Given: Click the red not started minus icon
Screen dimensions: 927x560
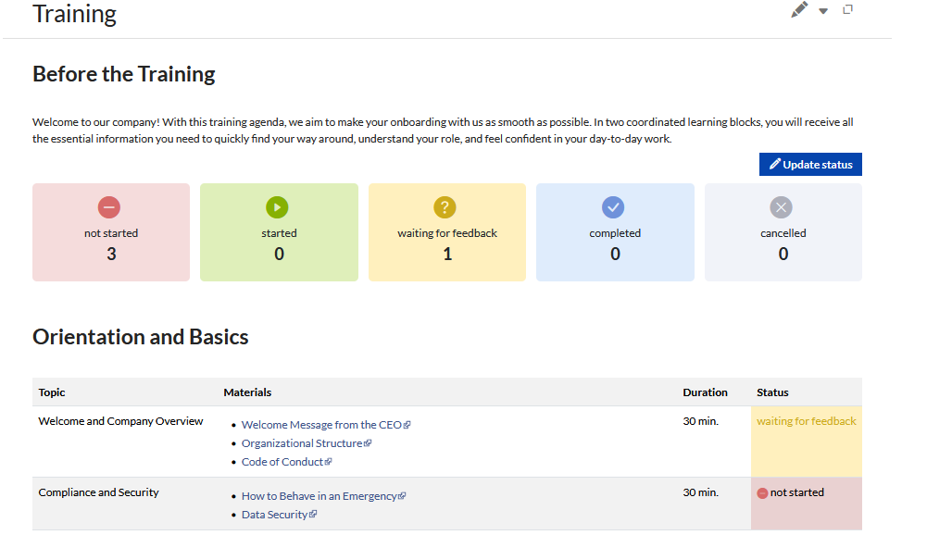Looking at the screenshot, I should pos(109,207).
